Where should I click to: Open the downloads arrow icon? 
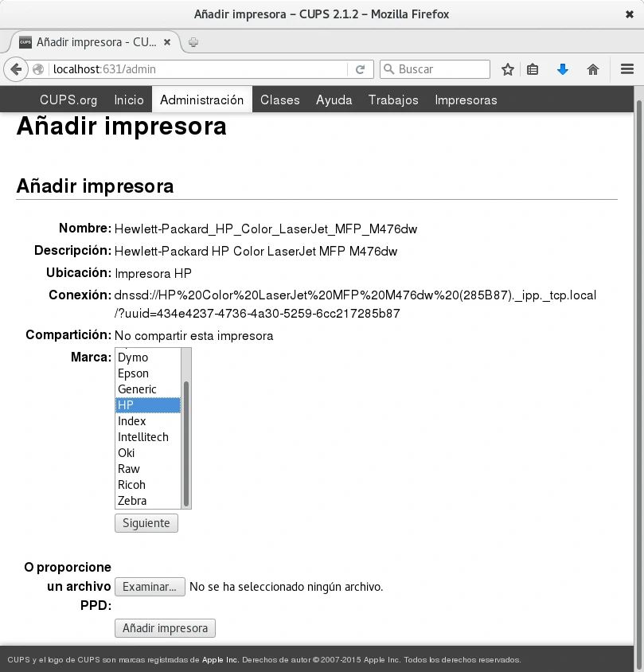coord(563,69)
